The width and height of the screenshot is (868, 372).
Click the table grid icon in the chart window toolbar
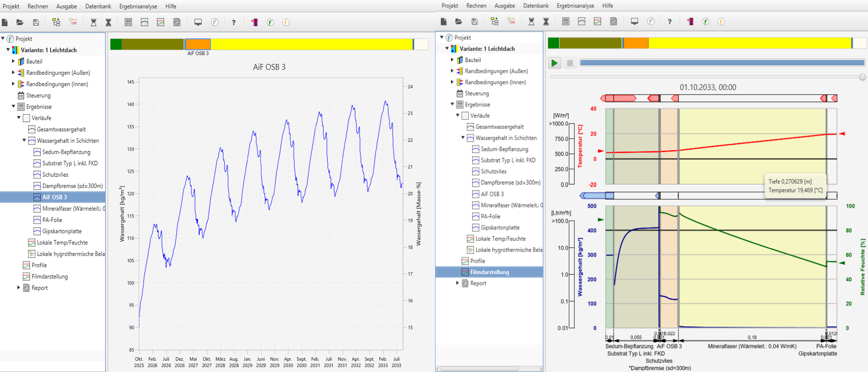[128, 22]
